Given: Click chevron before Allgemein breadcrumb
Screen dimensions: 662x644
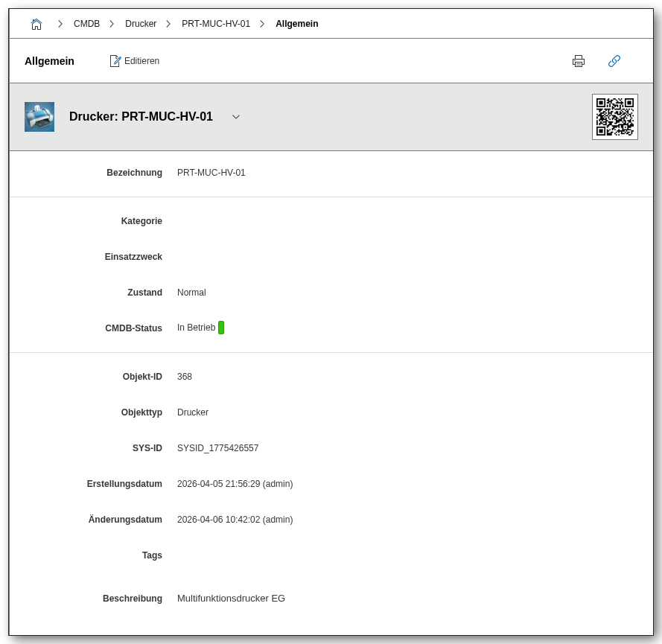Looking at the screenshot, I should click(x=262, y=24).
